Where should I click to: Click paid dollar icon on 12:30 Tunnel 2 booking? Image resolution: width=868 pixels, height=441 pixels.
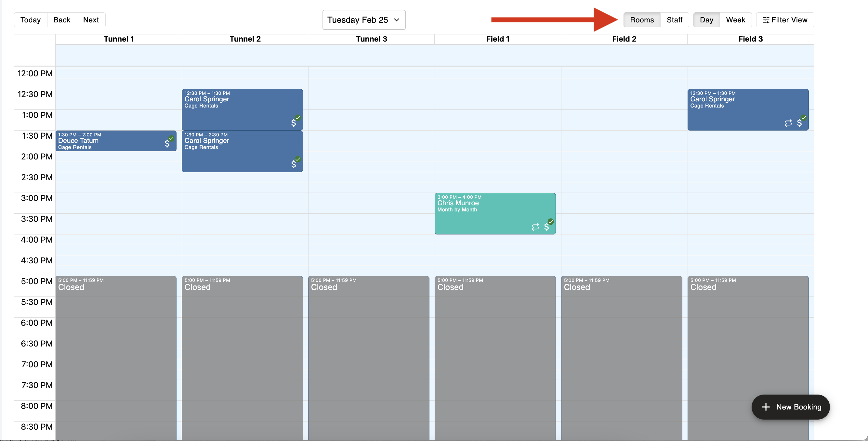294,122
